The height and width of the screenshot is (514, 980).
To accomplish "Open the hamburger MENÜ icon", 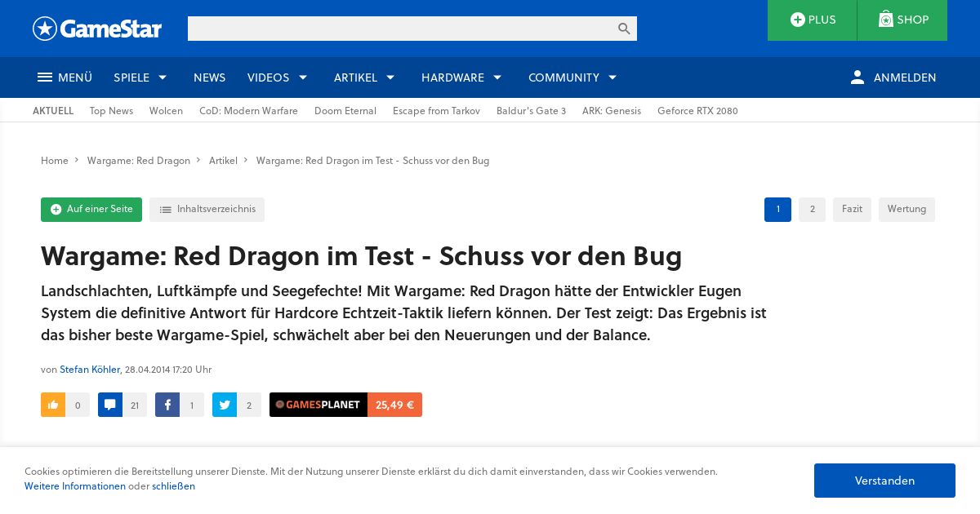I will [45, 78].
